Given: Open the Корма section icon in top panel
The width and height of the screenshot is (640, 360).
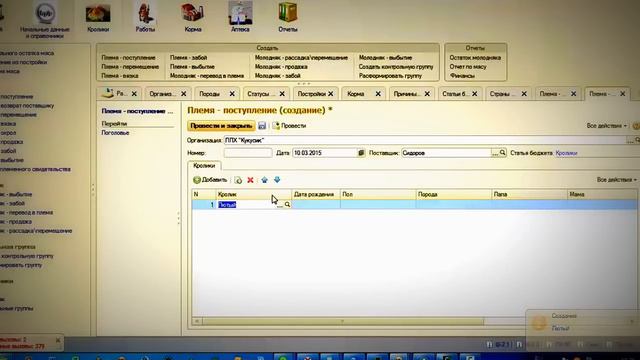Looking at the screenshot, I should [x=193, y=18].
